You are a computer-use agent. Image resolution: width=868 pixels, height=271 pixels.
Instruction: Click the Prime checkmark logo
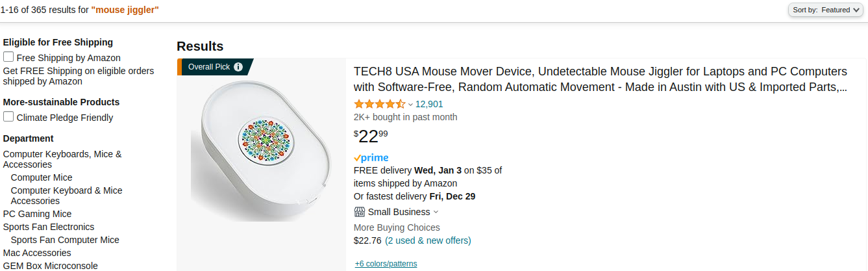pos(371,158)
